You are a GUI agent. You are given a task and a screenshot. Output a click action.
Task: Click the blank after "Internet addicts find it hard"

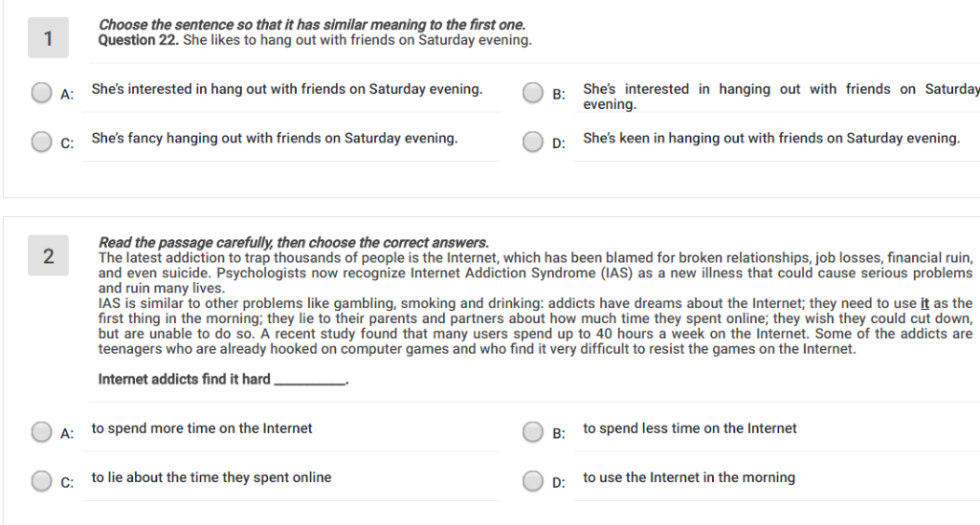[310, 381]
